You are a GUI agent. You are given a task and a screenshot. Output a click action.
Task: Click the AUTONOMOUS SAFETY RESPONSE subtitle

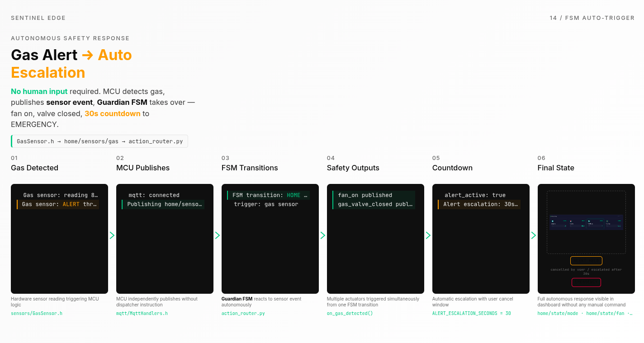click(x=70, y=38)
